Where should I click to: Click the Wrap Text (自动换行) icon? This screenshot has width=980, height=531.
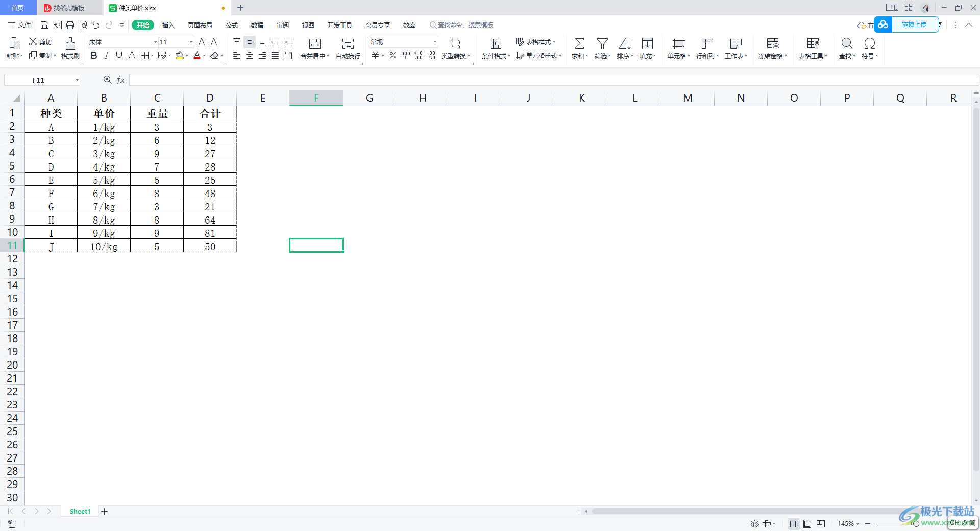coord(348,43)
